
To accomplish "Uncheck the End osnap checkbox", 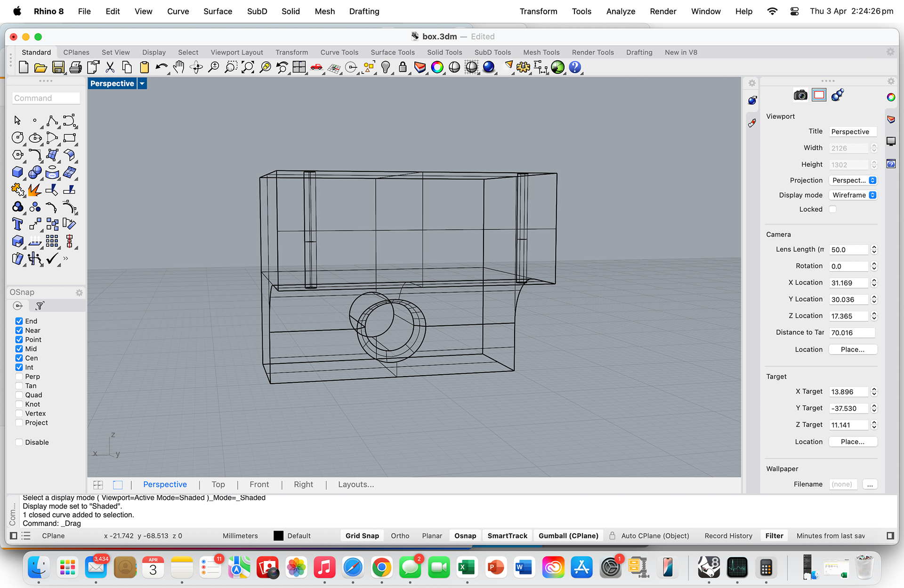I will coord(19,321).
